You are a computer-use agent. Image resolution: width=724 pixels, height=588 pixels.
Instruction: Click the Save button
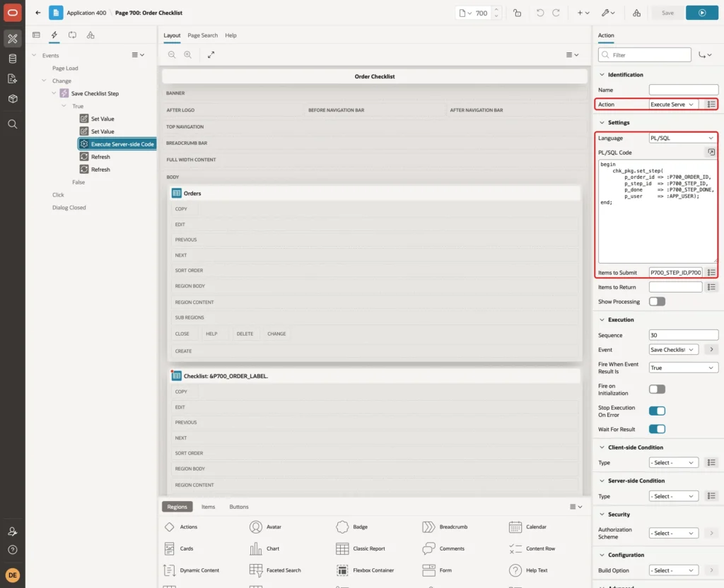click(667, 13)
